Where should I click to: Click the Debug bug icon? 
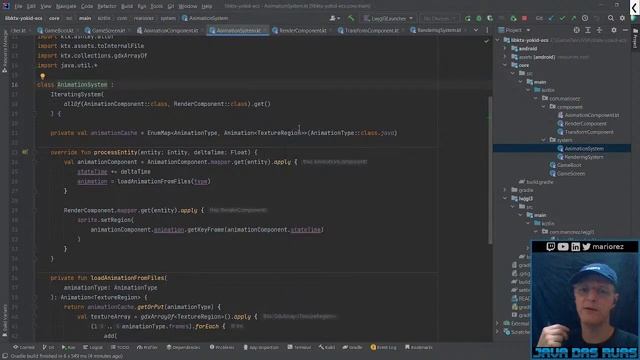[479, 18]
